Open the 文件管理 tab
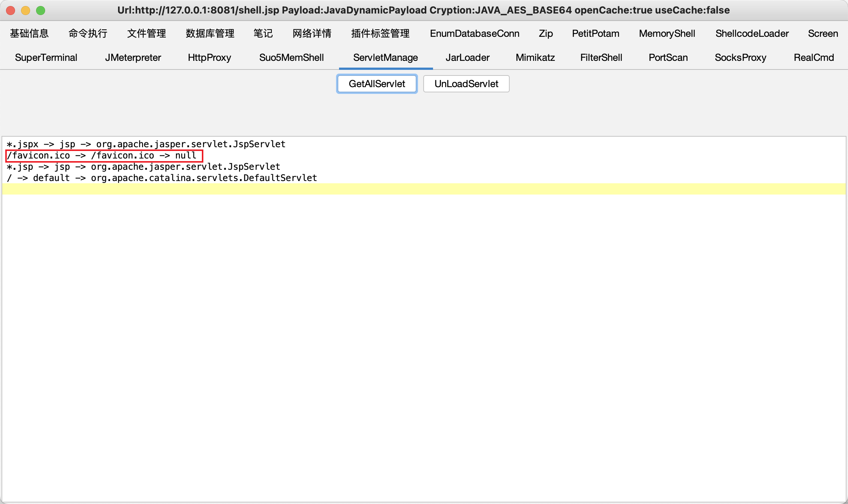This screenshot has width=848, height=504. tap(147, 33)
